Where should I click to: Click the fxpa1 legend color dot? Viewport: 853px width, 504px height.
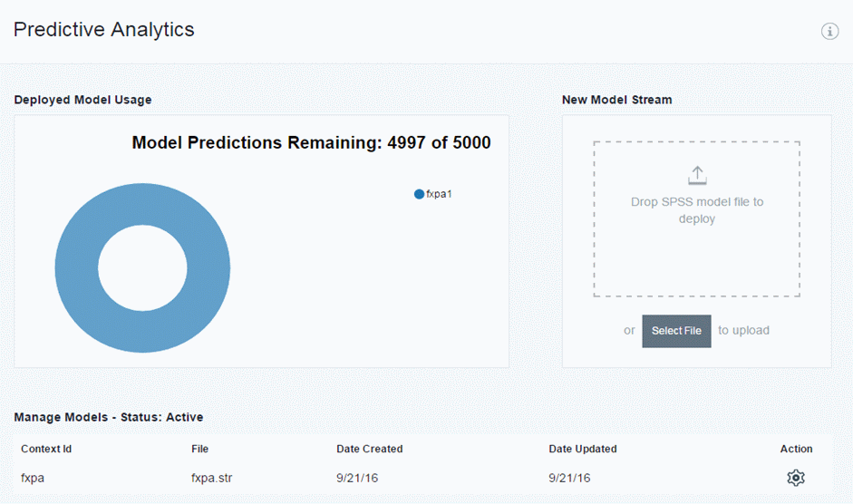click(419, 194)
